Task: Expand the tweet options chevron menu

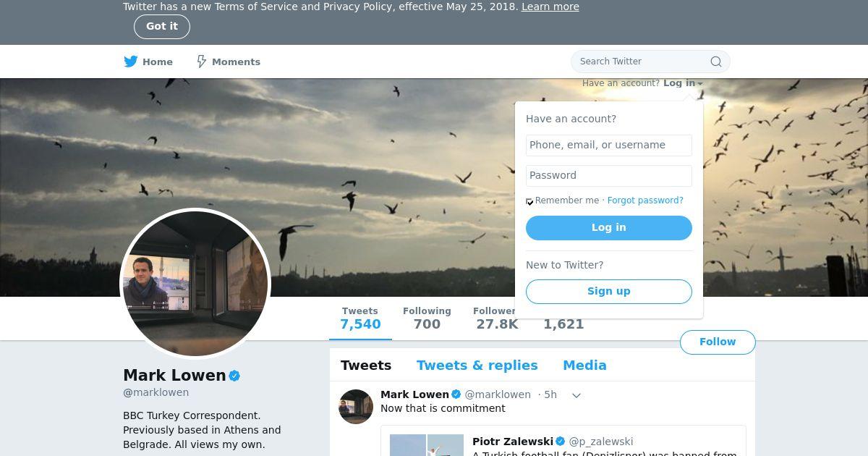Action: click(x=576, y=395)
